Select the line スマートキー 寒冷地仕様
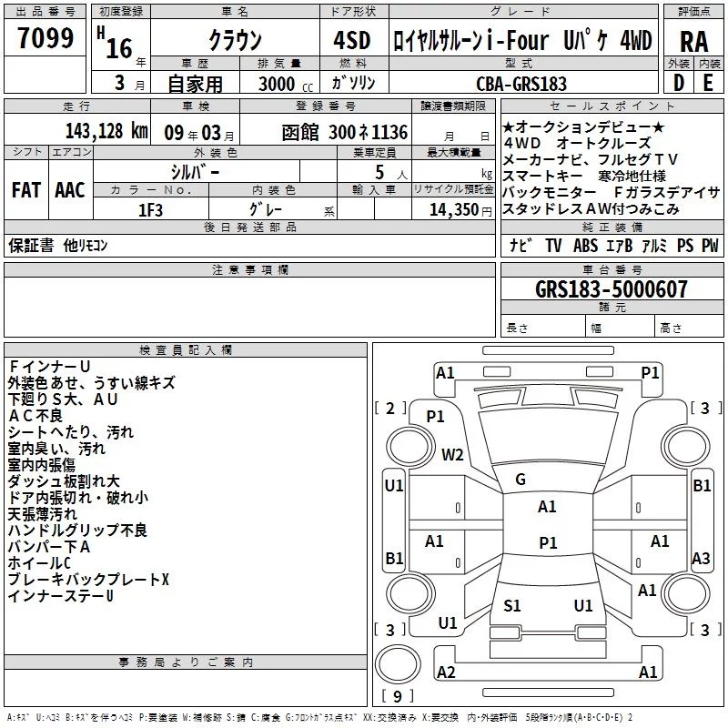This screenshot has width=728, height=728. pos(584,176)
